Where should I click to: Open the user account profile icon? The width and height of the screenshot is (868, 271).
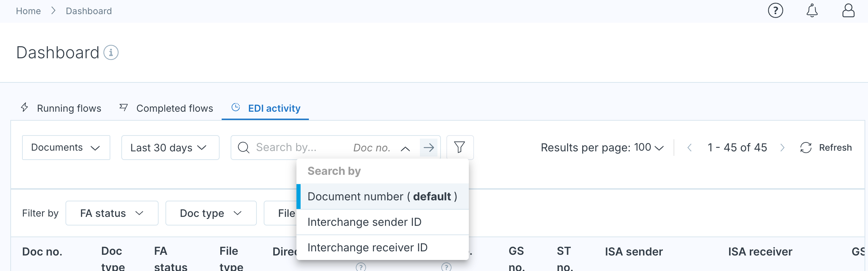click(848, 11)
